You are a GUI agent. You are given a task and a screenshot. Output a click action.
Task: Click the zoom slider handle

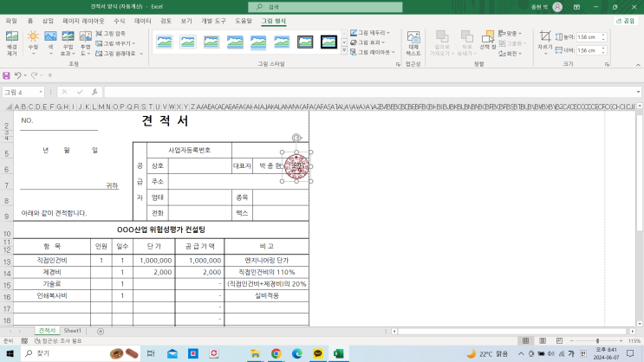(597, 341)
